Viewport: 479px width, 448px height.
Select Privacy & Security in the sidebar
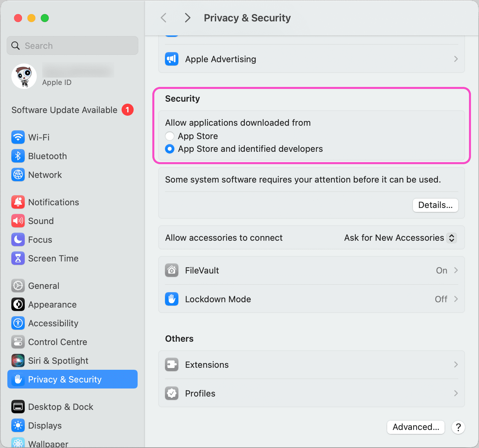point(65,379)
